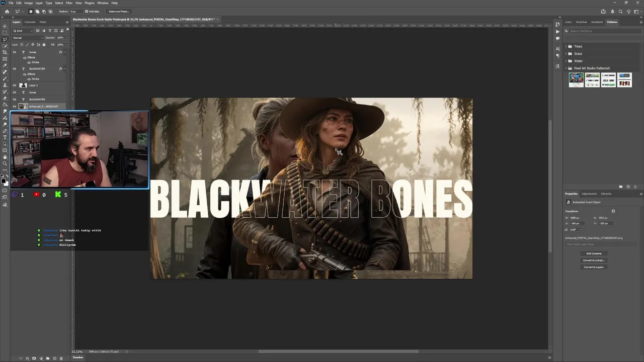Select the History Brush tool
This screenshot has height=362, width=644.
(x=5, y=92)
